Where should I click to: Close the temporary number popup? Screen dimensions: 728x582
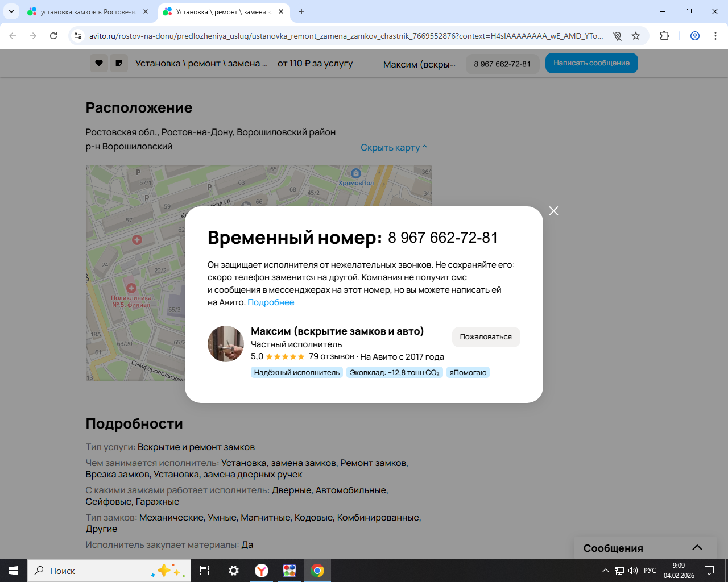(553, 211)
